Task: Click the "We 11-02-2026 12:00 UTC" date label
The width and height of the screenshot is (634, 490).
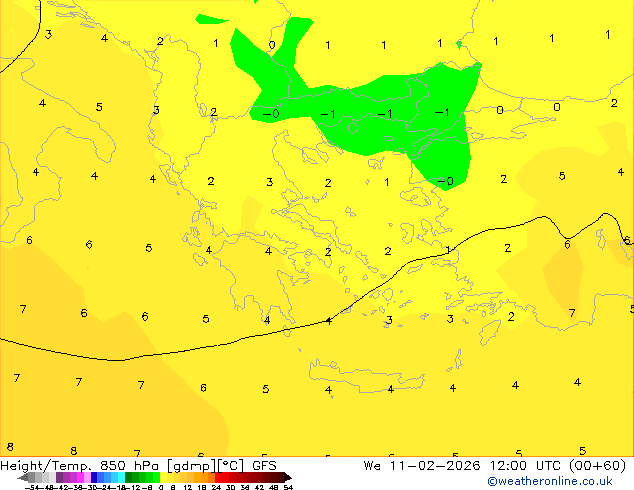Action: (462, 466)
